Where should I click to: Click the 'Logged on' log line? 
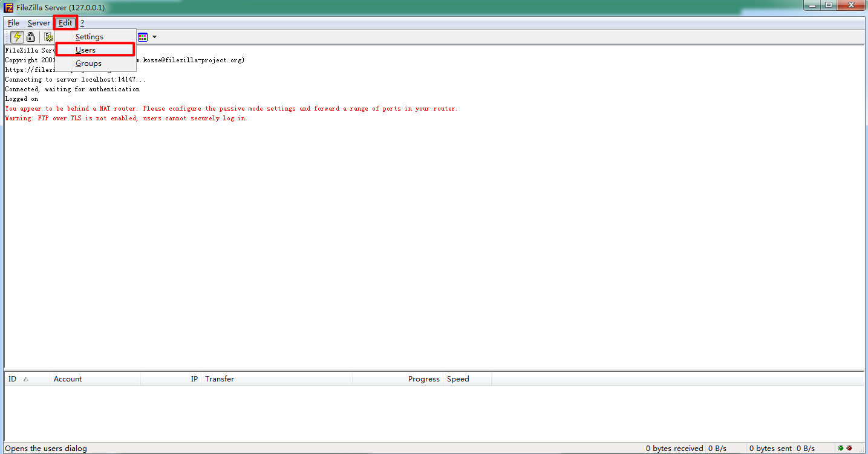click(x=22, y=99)
